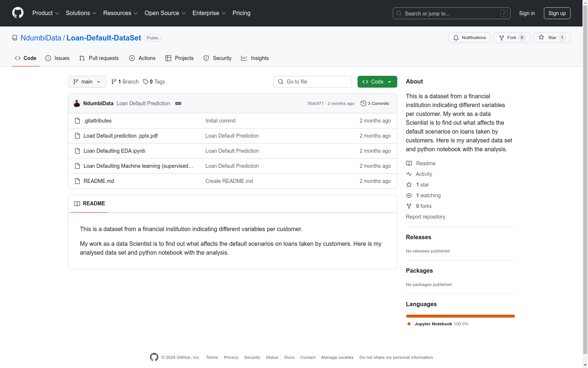
Task: Click the commit history clock icon
Action: pos(363,103)
